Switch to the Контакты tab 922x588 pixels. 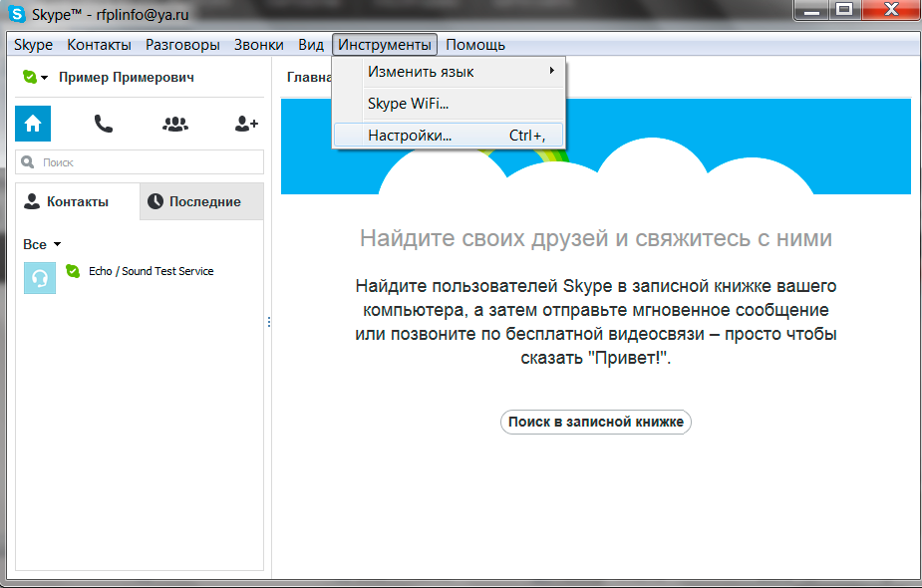click(x=78, y=201)
